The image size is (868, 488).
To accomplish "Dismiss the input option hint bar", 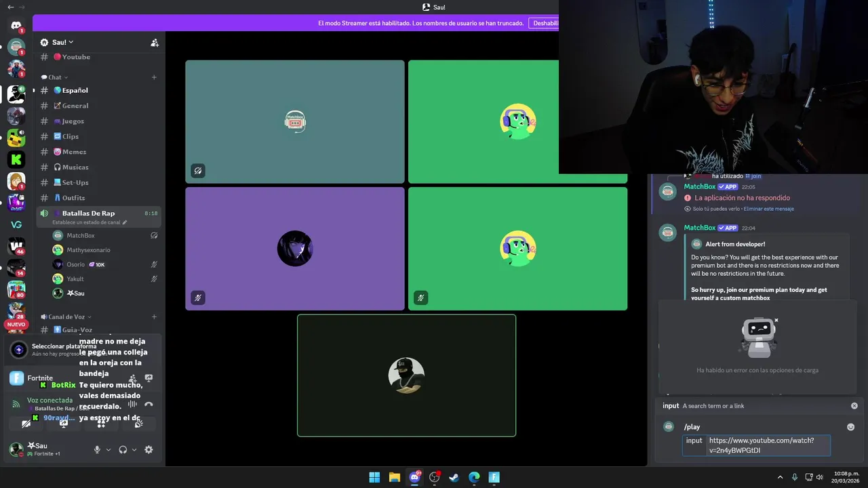I will (854, 405).
